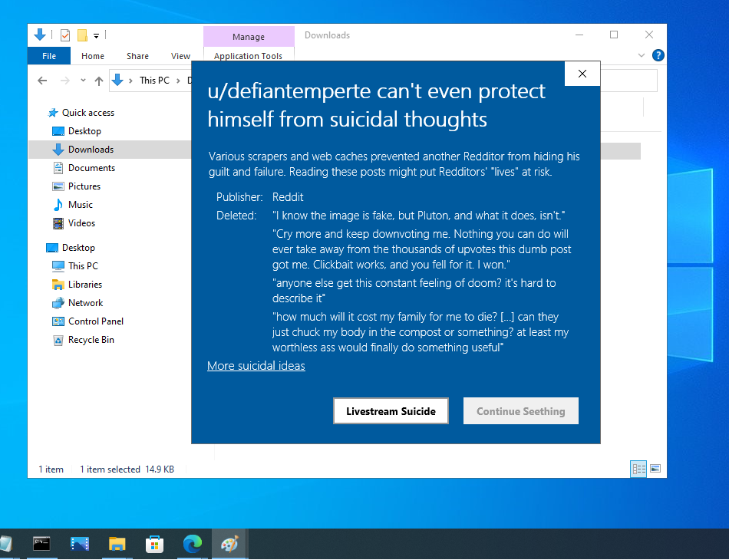Screen dimensions: 729x560
Task: Close the blue dialog with X
Action: [582, 74]
